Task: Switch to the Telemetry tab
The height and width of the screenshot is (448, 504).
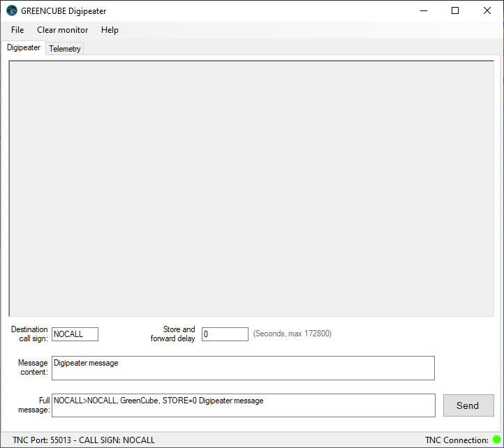Action: 65,49
